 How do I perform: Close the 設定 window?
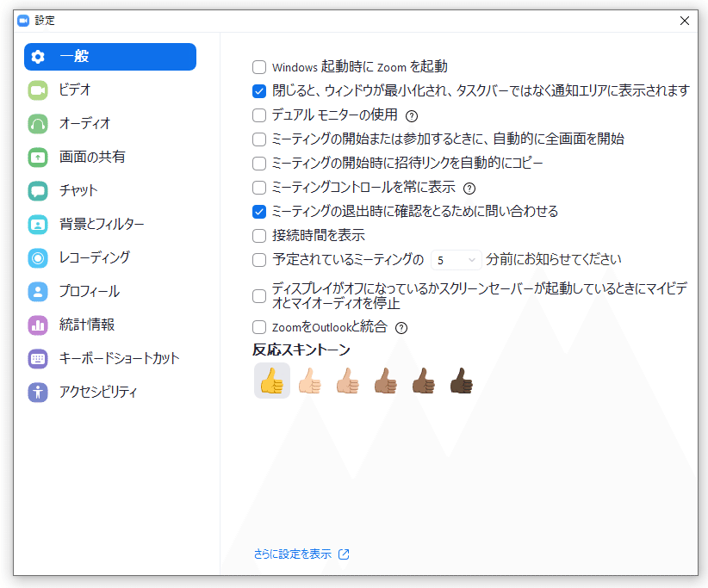685,21
